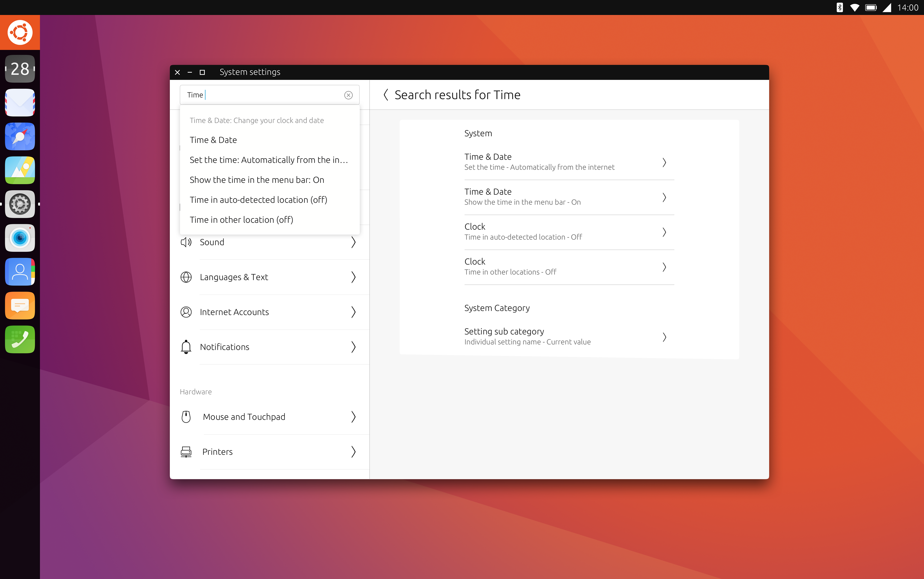
Task: Open chevron for 'Setting sub category' result
Action: [664, 337]
